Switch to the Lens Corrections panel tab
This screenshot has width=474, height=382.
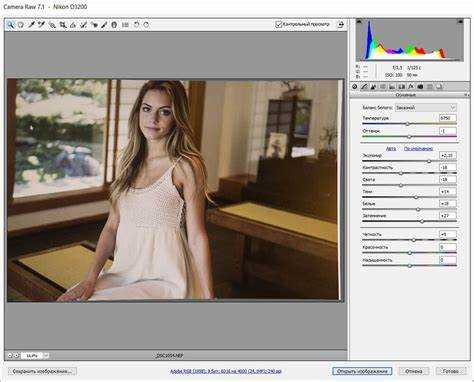pyautogui.click(x=402, y=87)
